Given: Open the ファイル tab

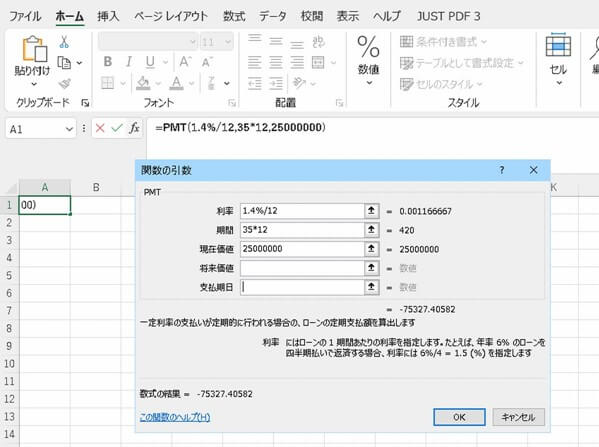Looking at the screenshot, I should point(25,16).
